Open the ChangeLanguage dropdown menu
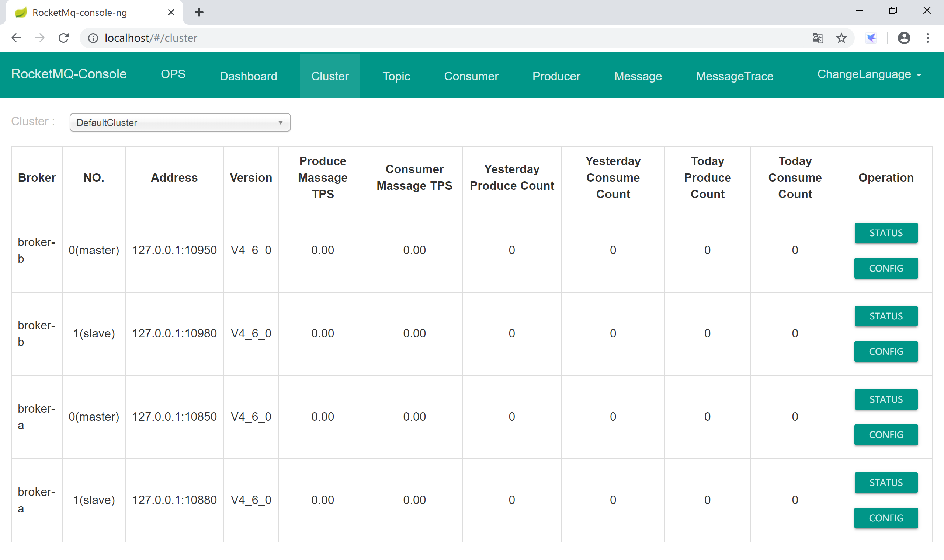Screen dimensions: 944x560 pyautogui.click(x=869, y=74)
